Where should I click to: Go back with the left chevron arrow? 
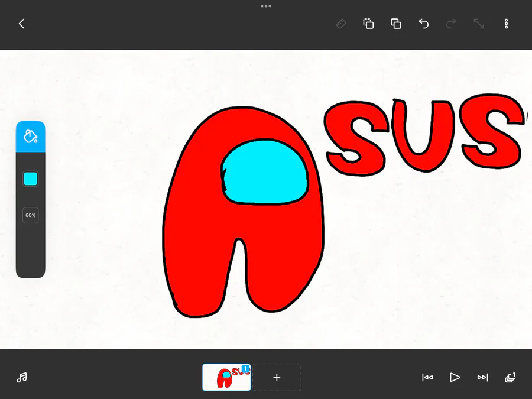(22, 24)
